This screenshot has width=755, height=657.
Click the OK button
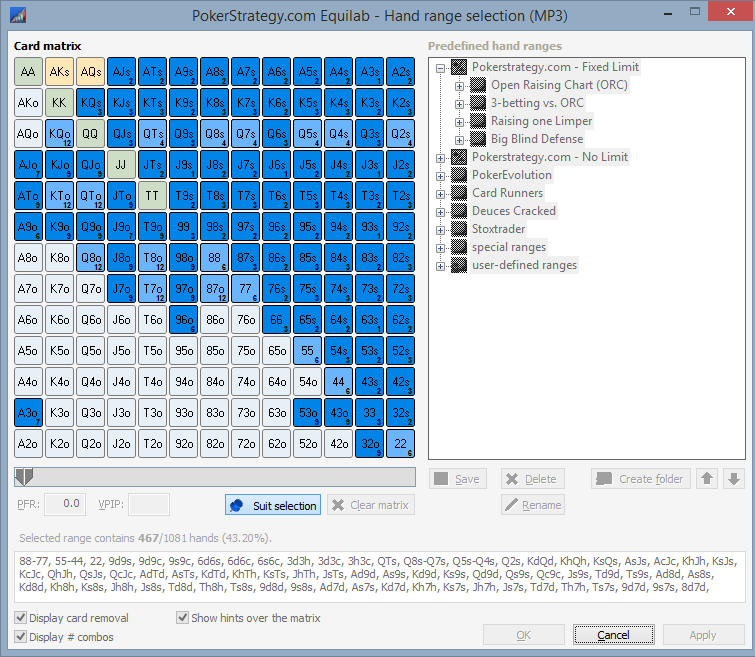[x=524, y=635]
